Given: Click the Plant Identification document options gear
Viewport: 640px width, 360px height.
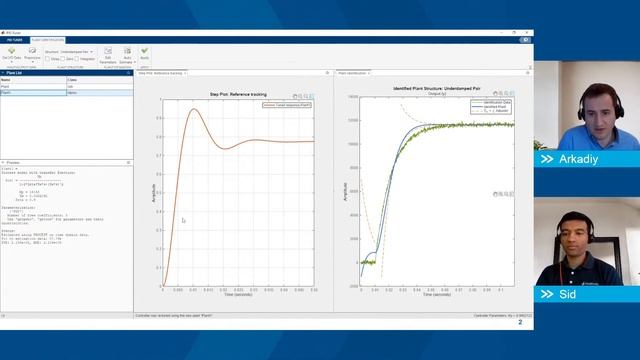Looking at the screenshot, I should click(527, 73).
